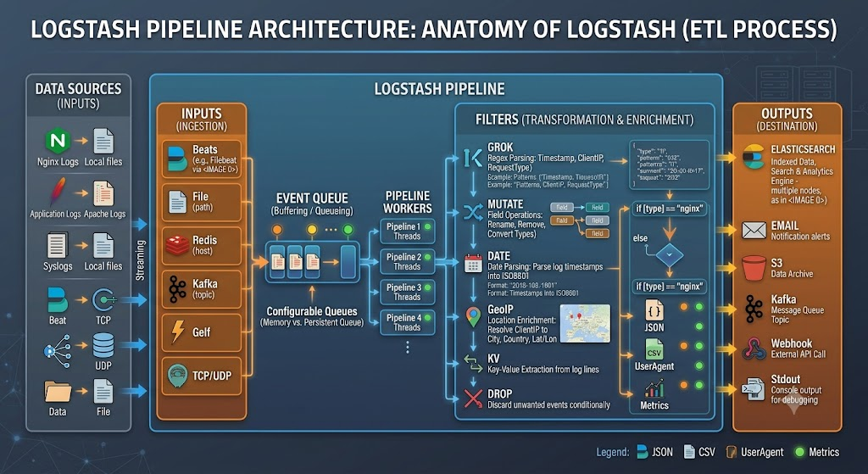Click the yellow status dot above event queue
This screenshot has width=868, height=474.
312,229
